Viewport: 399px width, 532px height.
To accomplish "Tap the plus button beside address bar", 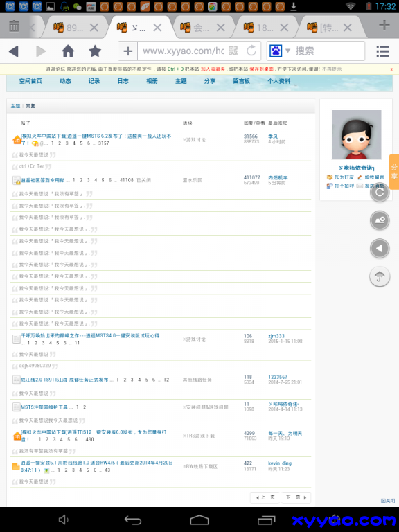I will tap(128, 51).
